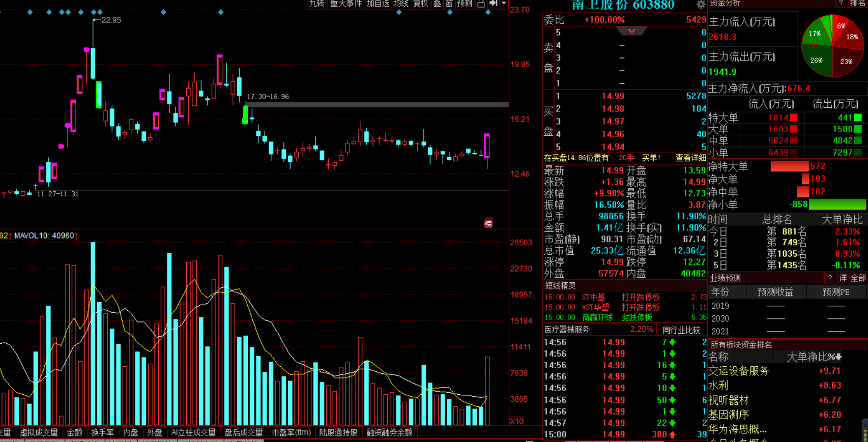Click the question mark in 资金分析 header
The height and width of the screenshot is (442, 868).
click(841, 3)
